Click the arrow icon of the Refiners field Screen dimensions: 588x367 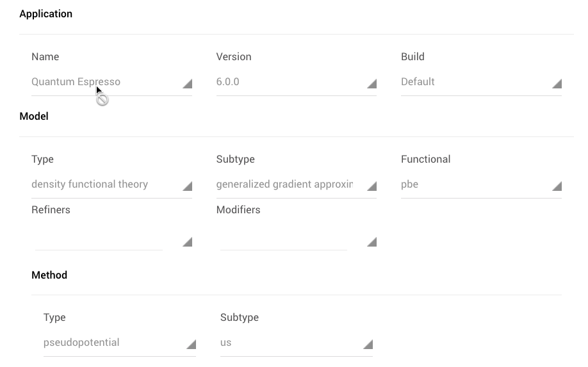[x=188, y=242]
